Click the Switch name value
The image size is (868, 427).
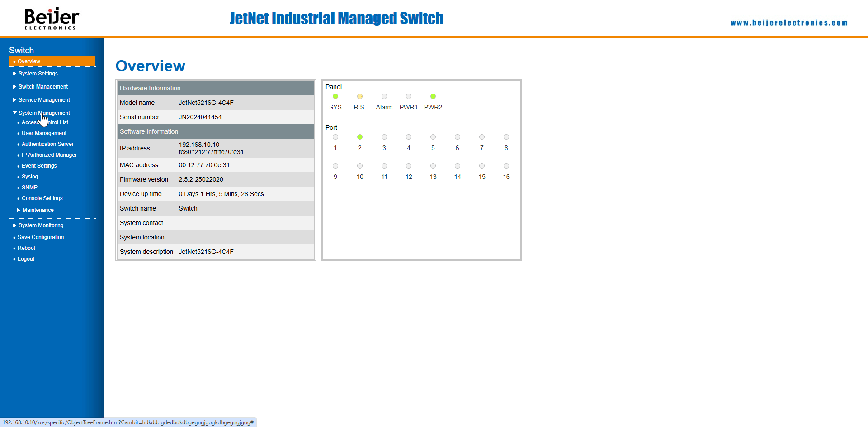188,208
